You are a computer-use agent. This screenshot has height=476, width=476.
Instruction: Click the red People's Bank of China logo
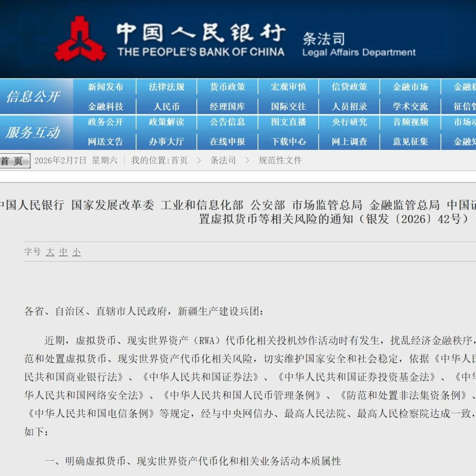pyautogui.click(x=80, y=39)
